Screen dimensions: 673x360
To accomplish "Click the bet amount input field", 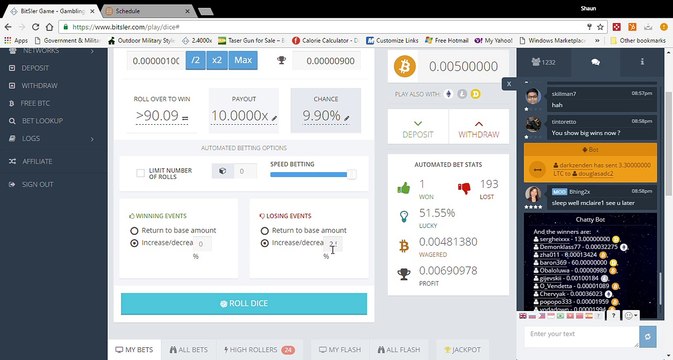I will (155, 61).
